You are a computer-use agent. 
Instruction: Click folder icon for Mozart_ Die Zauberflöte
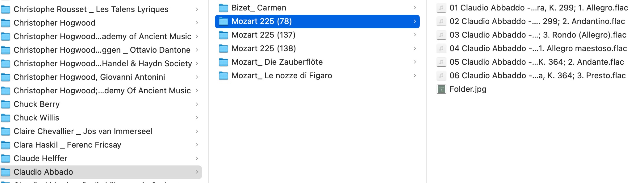224,62
